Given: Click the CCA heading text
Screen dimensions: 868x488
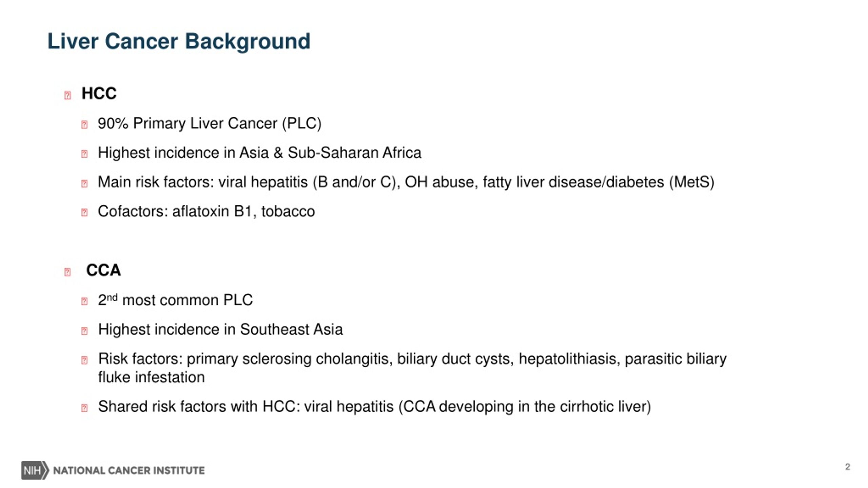Looking at the screenshot, I should tap(103, 270).
